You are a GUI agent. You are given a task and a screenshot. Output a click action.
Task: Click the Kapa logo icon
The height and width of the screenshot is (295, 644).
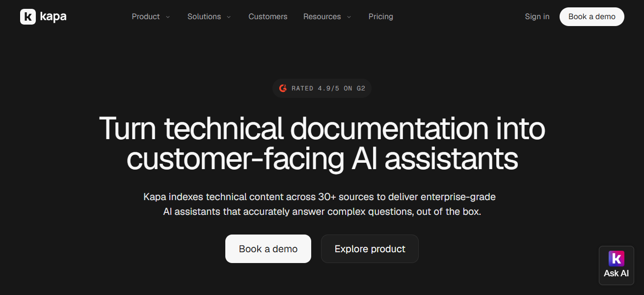[x=28, y=17]
